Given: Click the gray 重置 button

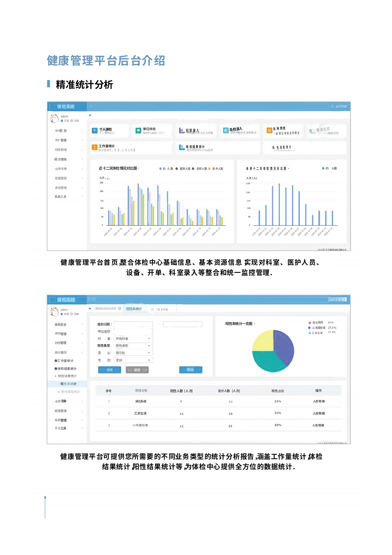Looking at the screenshot, I should pyautogui.click(x=137, y=370).
